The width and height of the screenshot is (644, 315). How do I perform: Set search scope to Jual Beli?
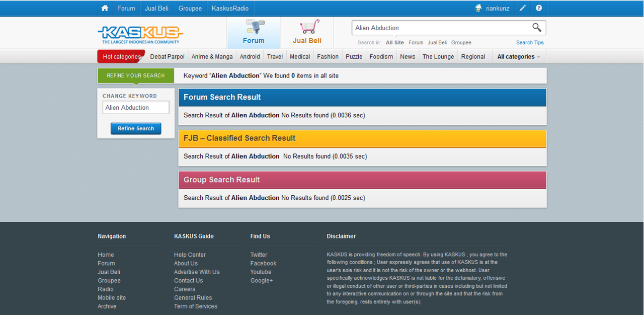point(437,43)
